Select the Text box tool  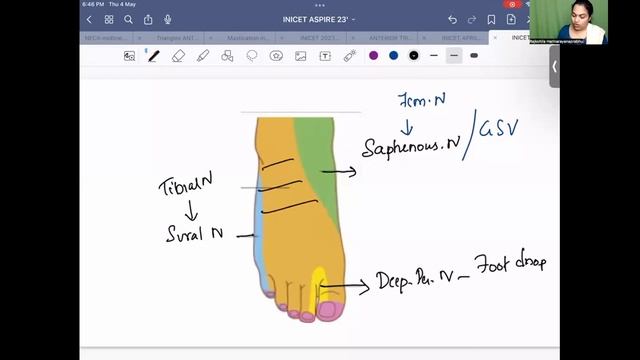click(x=325, y=56)
